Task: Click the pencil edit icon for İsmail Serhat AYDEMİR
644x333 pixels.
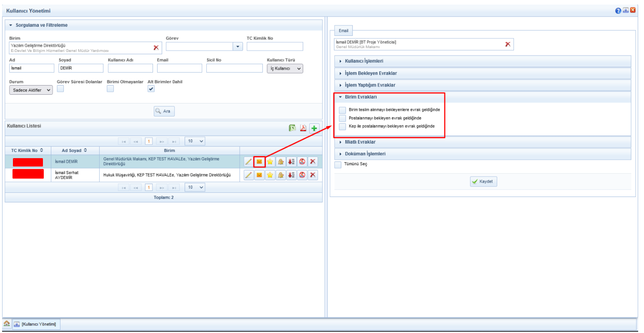Action: [x=248, y=175]
